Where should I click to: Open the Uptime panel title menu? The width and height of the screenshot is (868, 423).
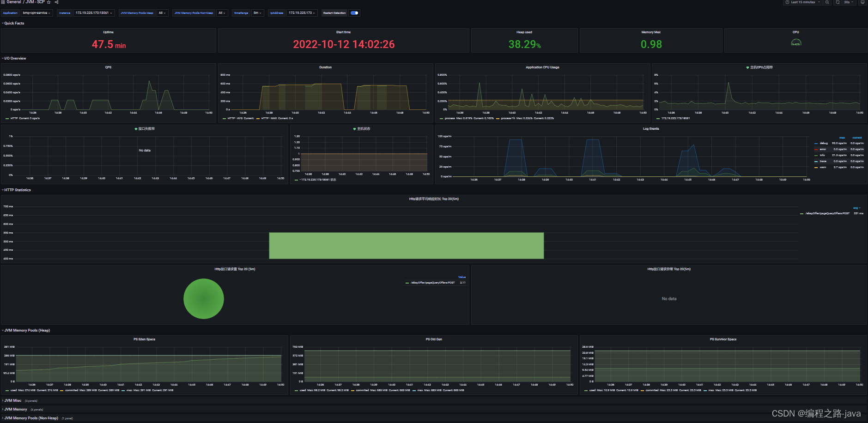coord(108,32)
